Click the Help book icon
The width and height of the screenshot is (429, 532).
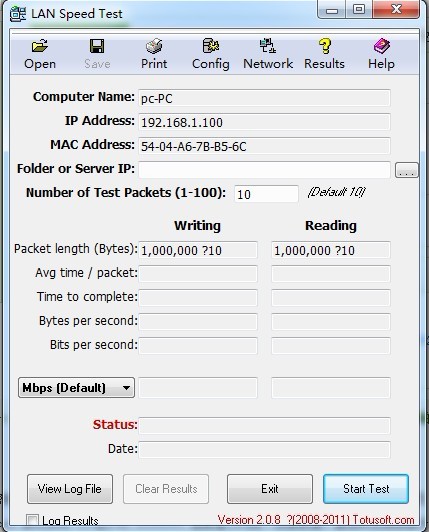(x=381, y=46)
